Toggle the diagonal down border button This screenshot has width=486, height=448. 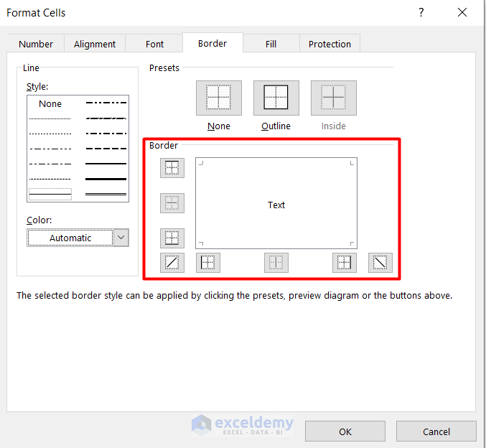(x=380, y=263)
